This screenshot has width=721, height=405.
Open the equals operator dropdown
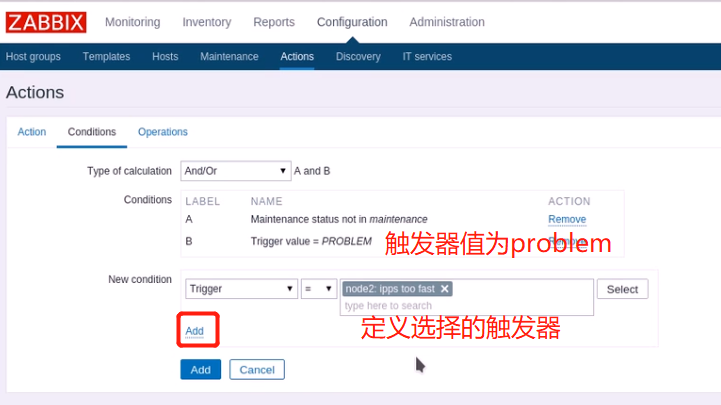(319, 289)
